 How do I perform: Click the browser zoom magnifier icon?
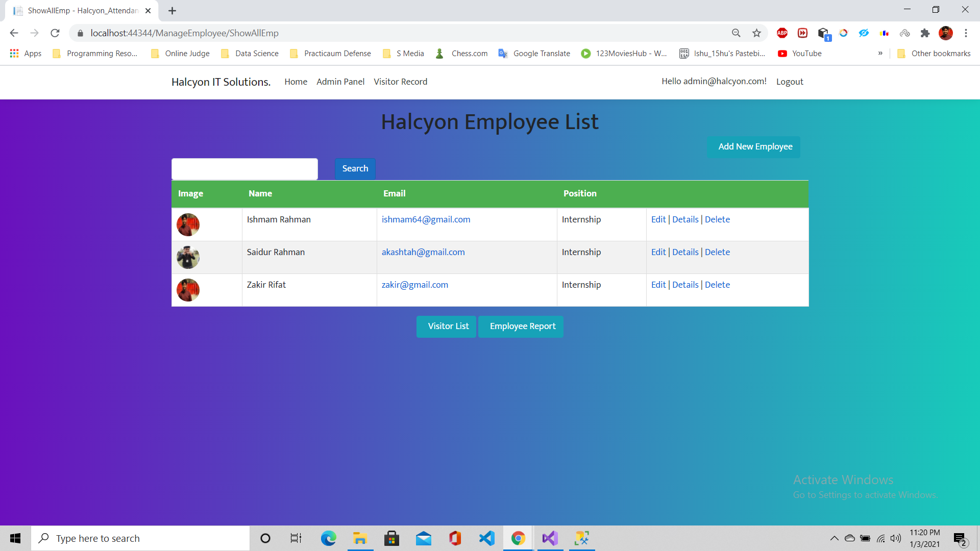[736, 33]
